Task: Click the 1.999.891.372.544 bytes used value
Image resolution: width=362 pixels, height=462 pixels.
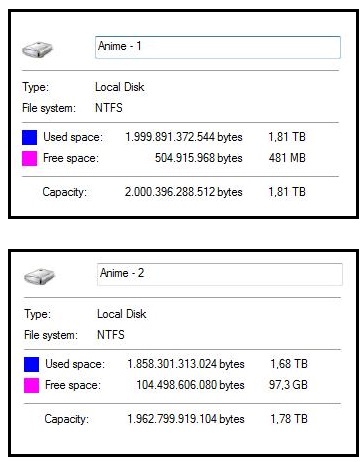Action: pos(184,137)
